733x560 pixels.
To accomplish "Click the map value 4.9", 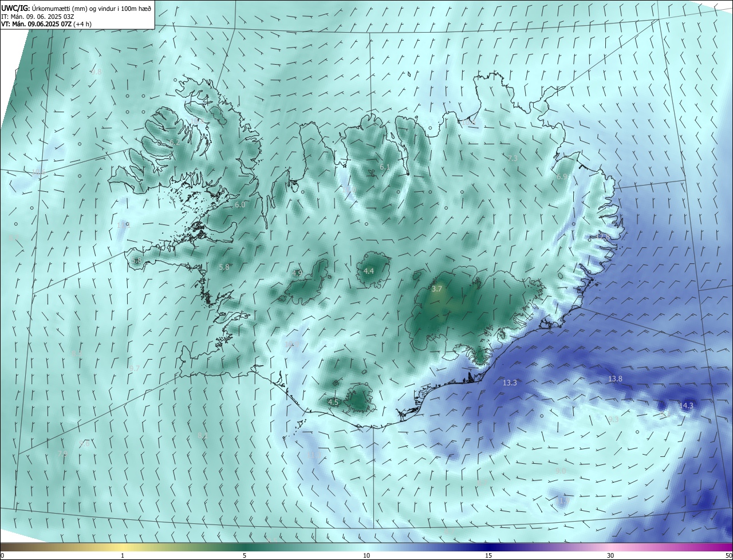I will 297,274.
